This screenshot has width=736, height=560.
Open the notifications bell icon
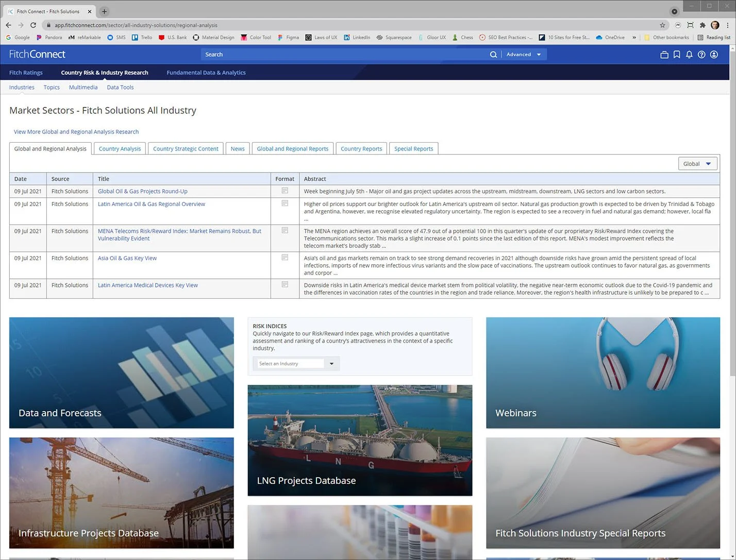pyautogui.click(x=689, y=55)
